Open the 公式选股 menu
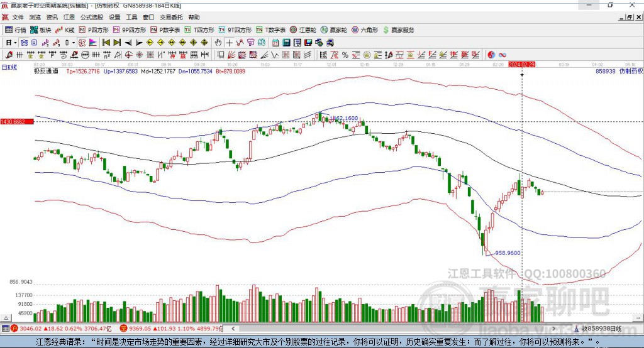 [92, 17]
